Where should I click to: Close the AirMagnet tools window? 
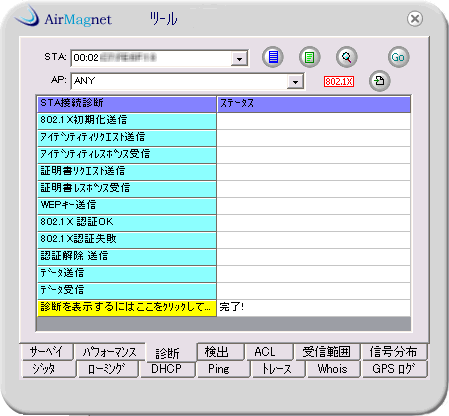(x=415, y=19)
